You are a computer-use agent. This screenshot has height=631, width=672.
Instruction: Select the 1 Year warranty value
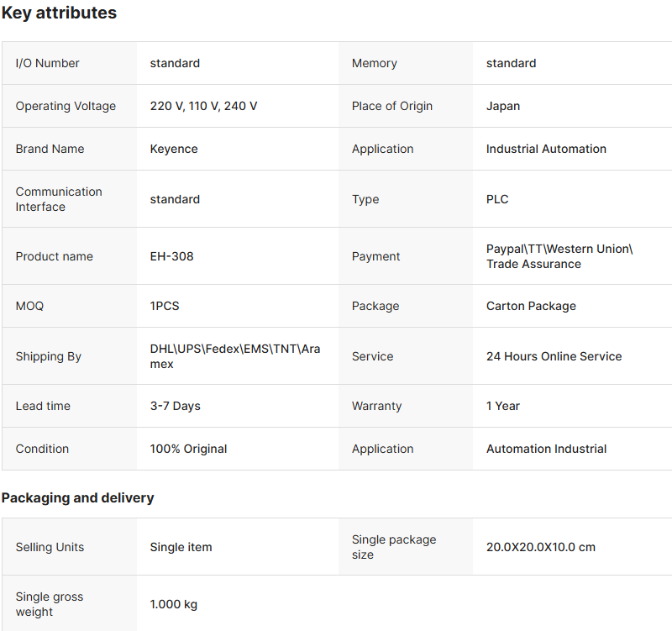tap(503, 406)
